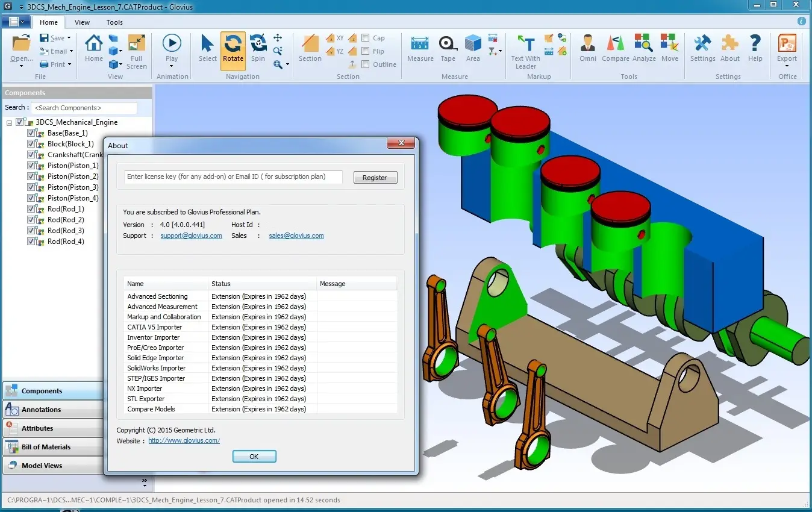Viewport: 812px width, 512px height.
Task: Click the license key input field
Action: tap(233, 177)
